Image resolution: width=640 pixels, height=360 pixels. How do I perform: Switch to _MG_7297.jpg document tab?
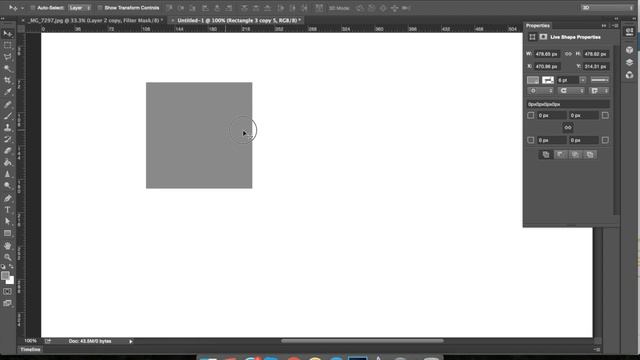95,20
